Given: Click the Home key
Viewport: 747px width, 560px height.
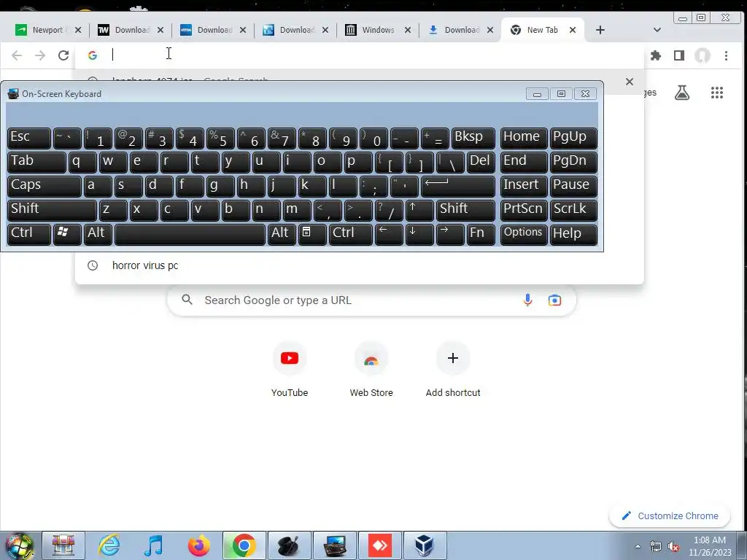Looking at the screenshot, I should pos(524,138).
